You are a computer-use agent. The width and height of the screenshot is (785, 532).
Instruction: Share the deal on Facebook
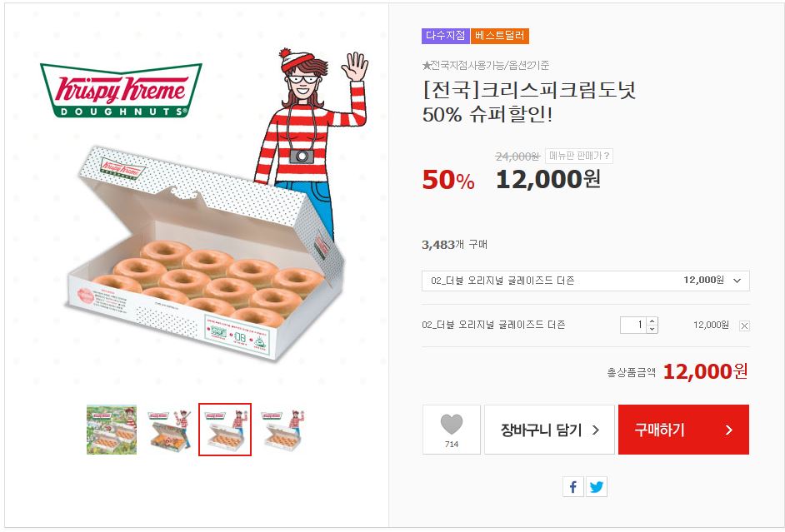572,488
